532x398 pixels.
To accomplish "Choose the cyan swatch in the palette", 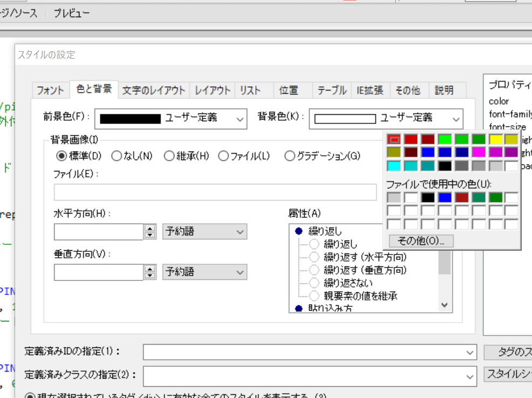I will (x=393, y=166).
